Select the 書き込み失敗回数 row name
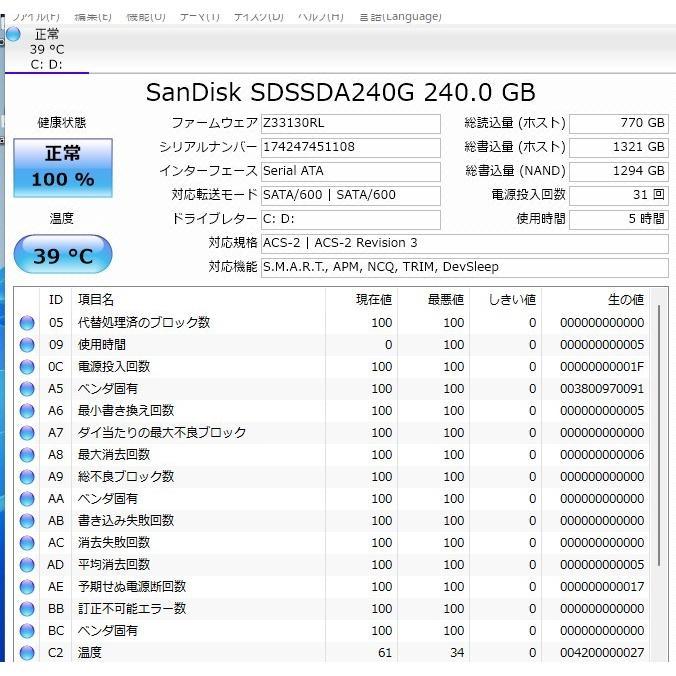 pos(126,520)
